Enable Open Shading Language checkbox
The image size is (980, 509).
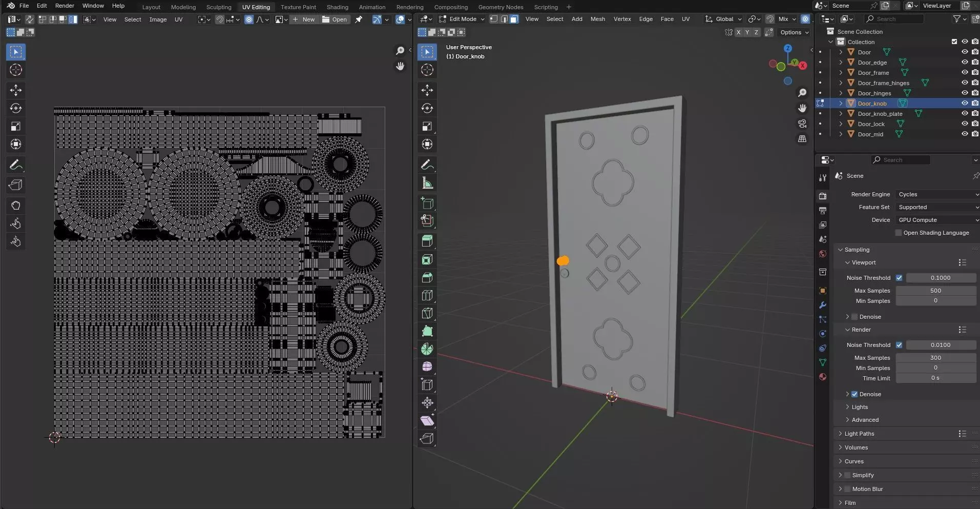click(899, 233)
